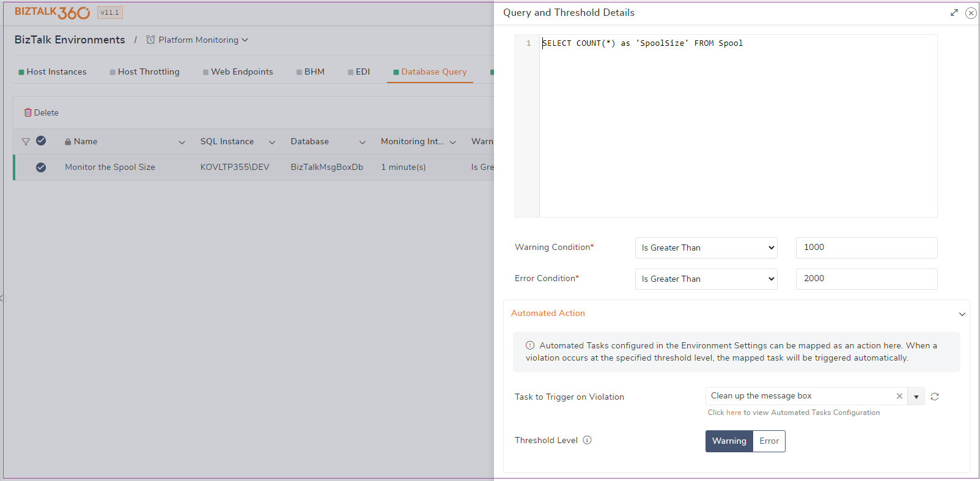
Task: Clear the selected 'Clean up the message box' task
Action: pos(899,396)
